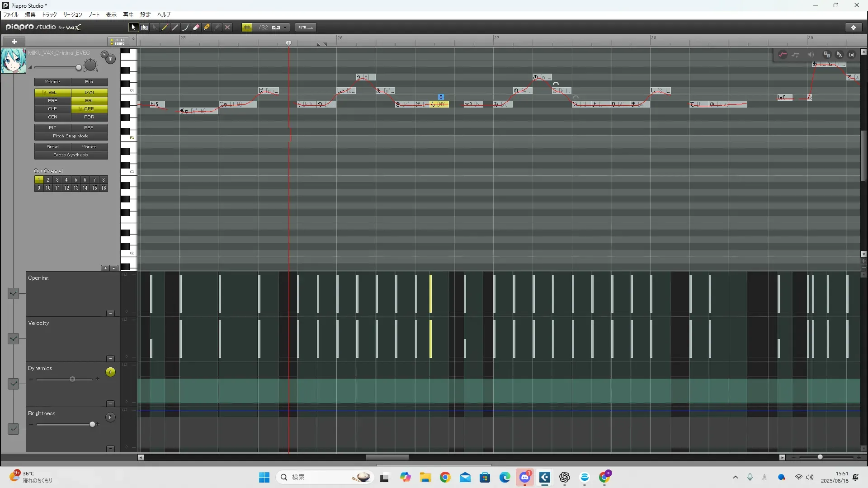
Task: Select the Pencil draw tool
Action: click(x=165, y=28)
